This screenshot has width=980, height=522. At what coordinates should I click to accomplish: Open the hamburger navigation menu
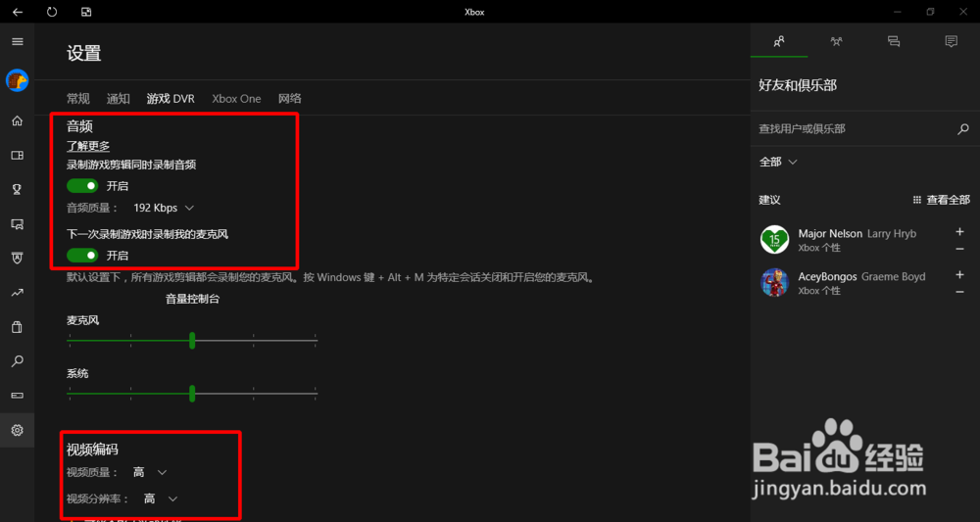tap(18, 42)
